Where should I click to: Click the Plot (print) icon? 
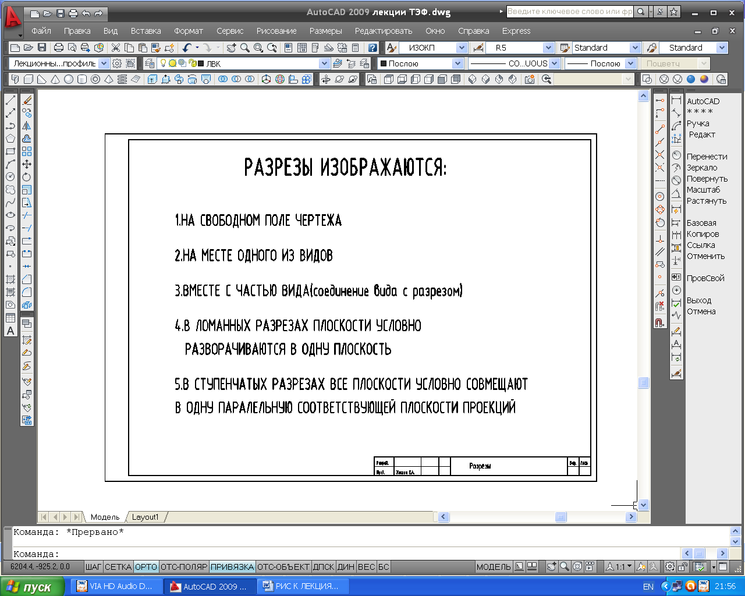click(58, 48)
